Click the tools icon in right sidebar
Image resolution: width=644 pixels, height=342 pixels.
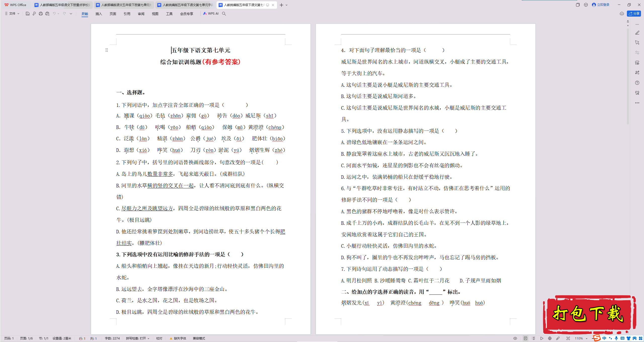pos(637,73)
